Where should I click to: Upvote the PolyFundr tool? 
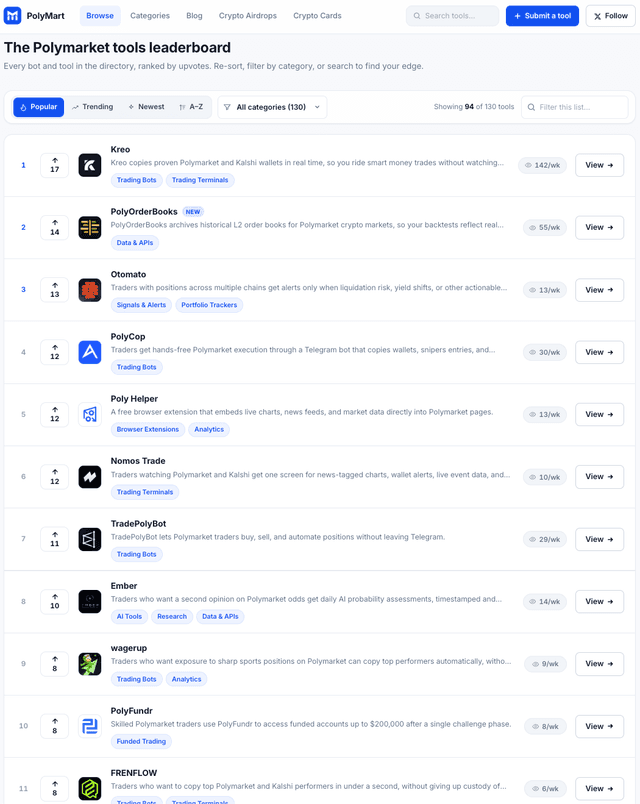pyautogui.click(x=54, y=727)
